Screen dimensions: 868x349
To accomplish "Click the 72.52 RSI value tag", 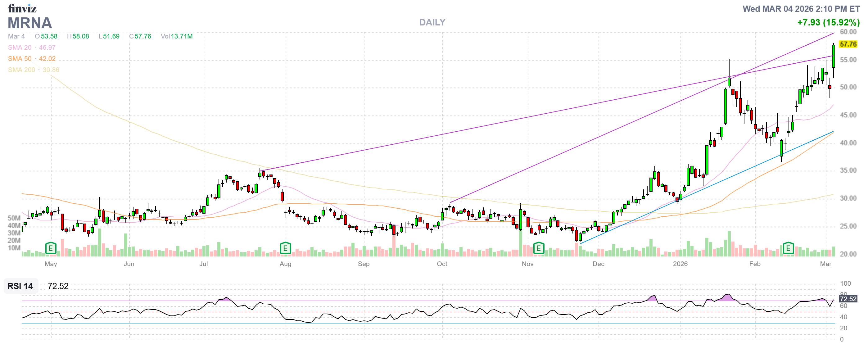I will pos(848,299).
